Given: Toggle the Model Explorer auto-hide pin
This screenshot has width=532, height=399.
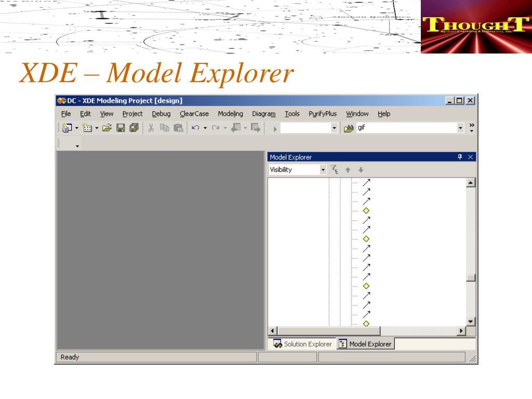Looking at the screenshot, I should tap(460, 157).
